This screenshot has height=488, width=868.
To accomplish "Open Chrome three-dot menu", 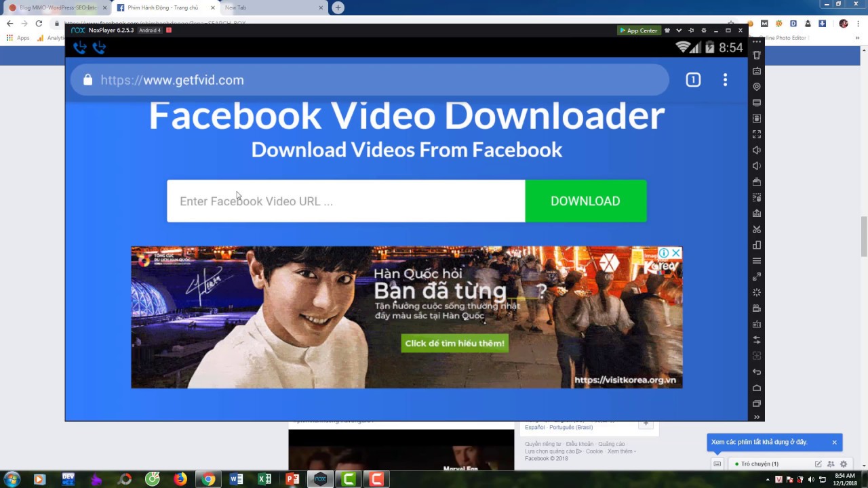I will 858,23.
